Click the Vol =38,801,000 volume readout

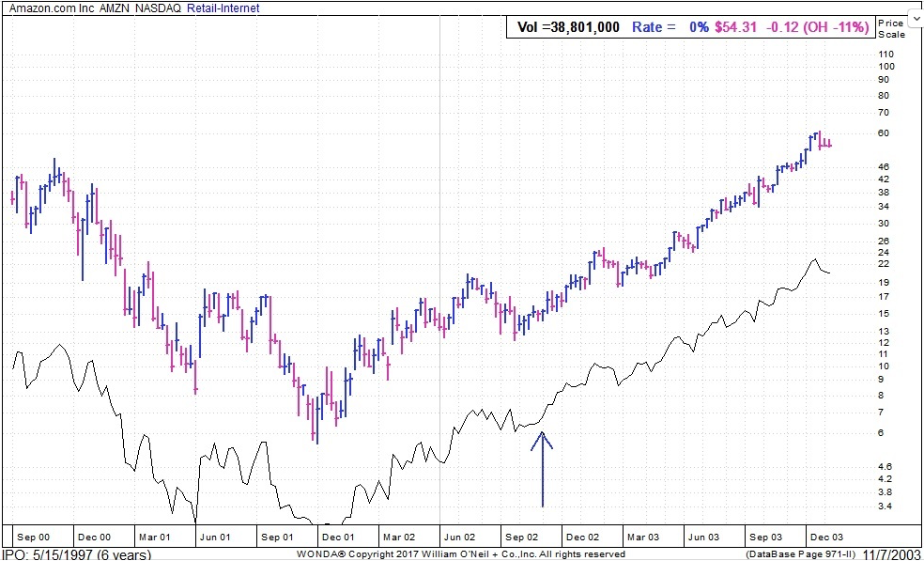coord(568,27)
